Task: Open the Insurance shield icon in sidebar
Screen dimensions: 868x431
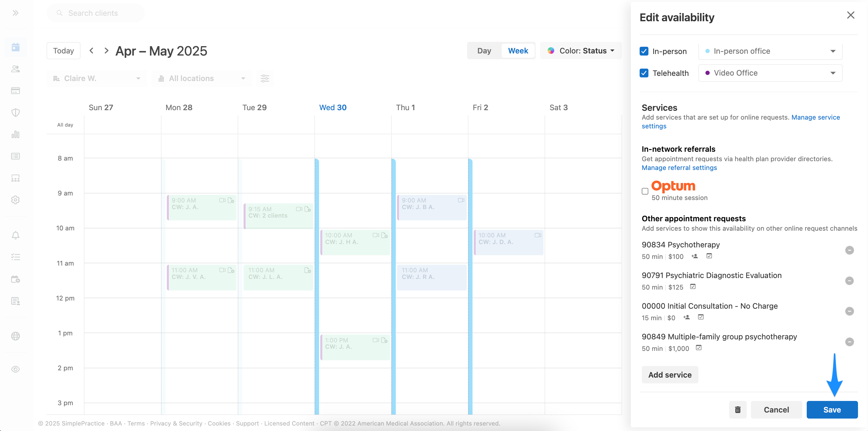Action: point(15,113)
